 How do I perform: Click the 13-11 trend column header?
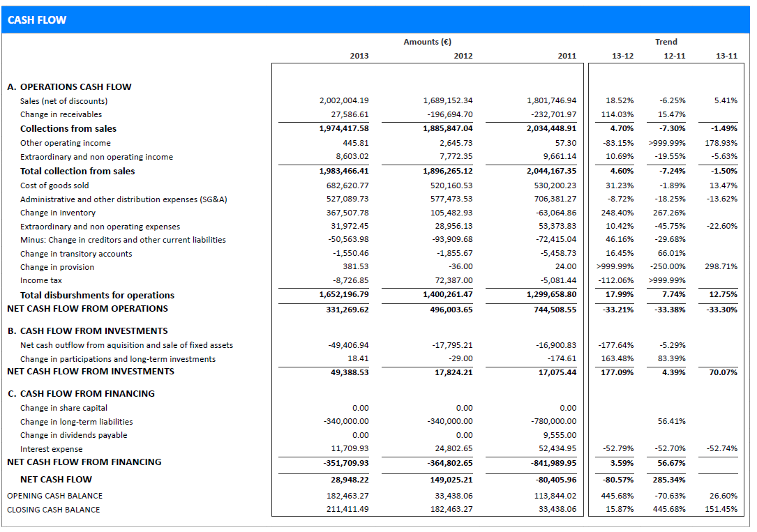(x=726, y=56)
